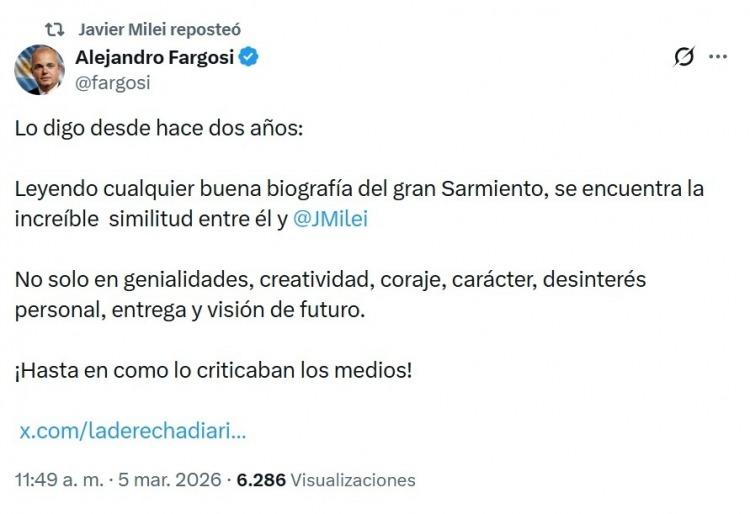Open the @JMilei mention link
Image resolution: width=750 pixels, height=514 pixels.
pyautogui.click(x=331, y=218)
